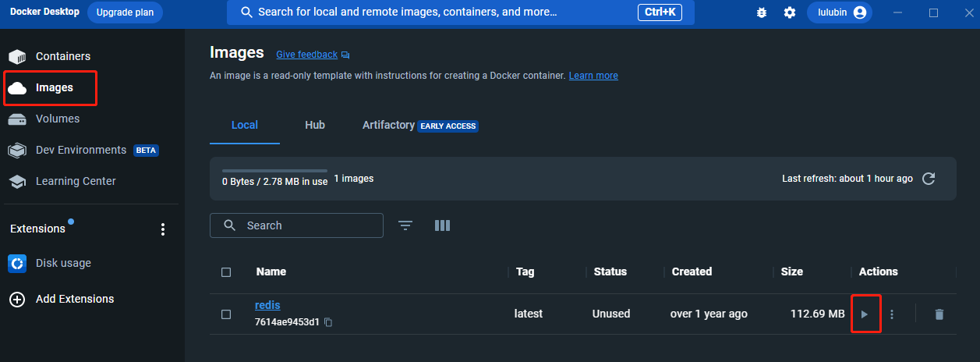Click the '112.69 MB' size cell

click(x=818, y=314)
